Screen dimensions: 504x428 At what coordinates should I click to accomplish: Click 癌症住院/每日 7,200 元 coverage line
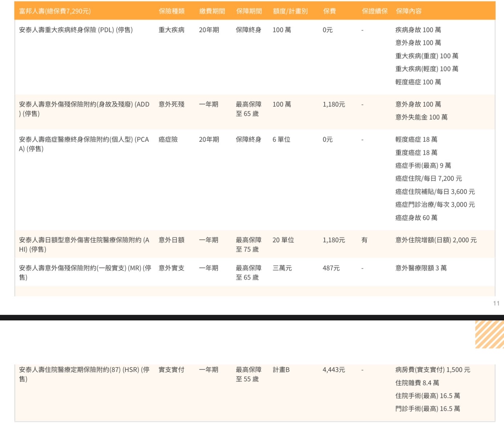[x=429, y=178]
